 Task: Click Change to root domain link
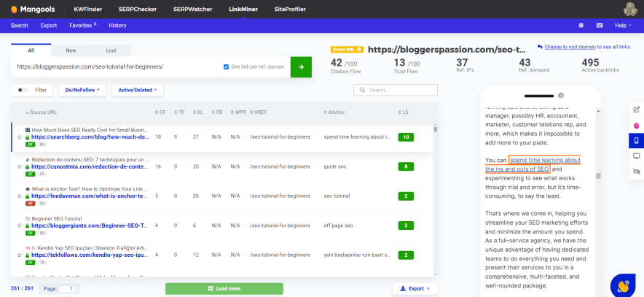pos(570,47)
